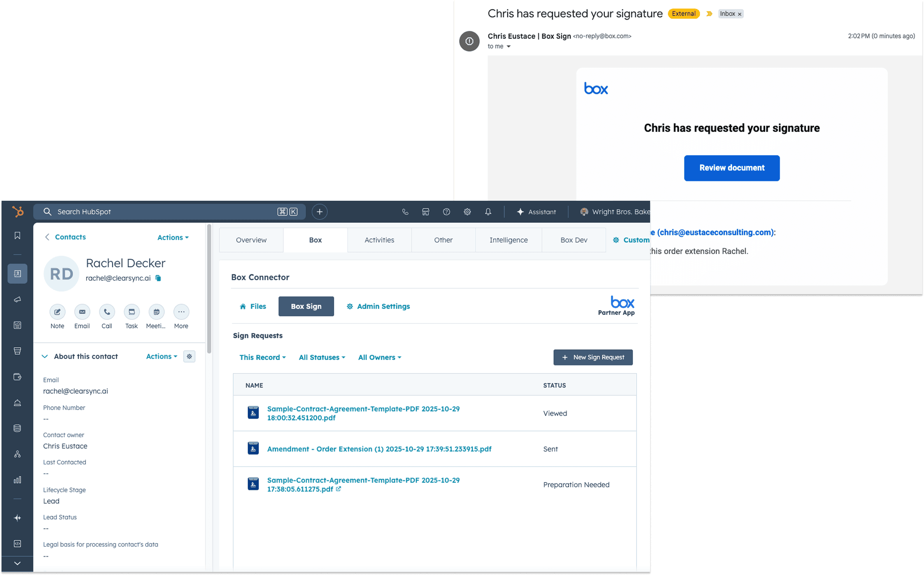Open the top Actions dropdown beside Contacts
The height and width of the screenshot is (575, 924).
click(173, 237)
